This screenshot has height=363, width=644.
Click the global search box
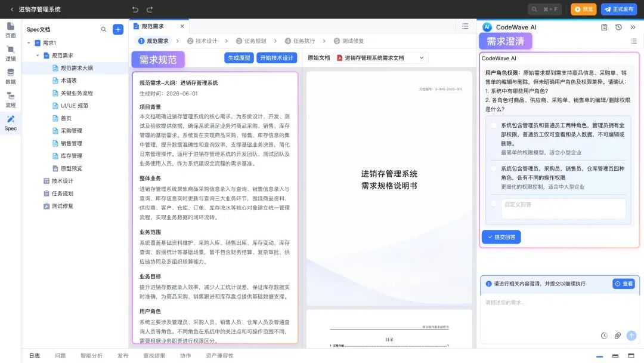(x=544, y=9)
